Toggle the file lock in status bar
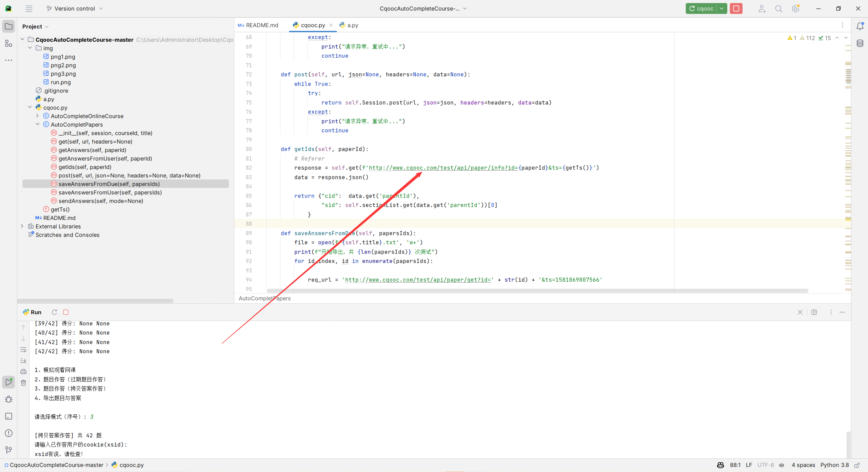868x472 pixels. tap(857, 465)
